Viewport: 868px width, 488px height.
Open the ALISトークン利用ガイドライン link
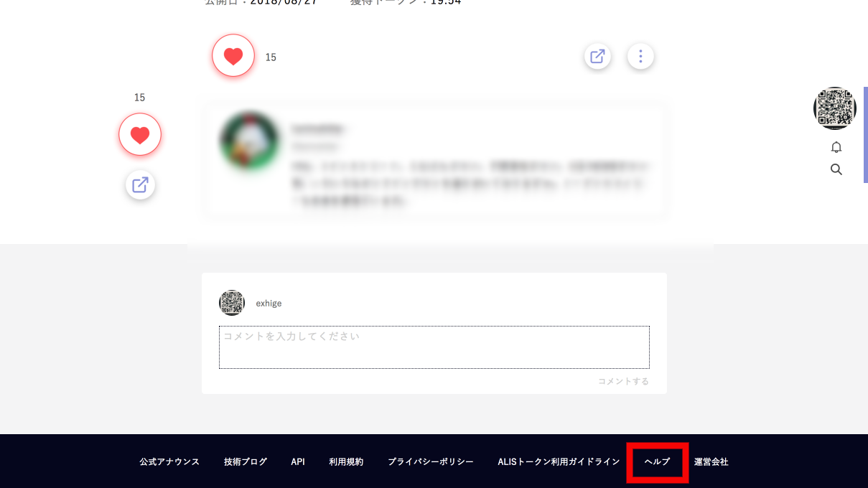coord(559,462)
